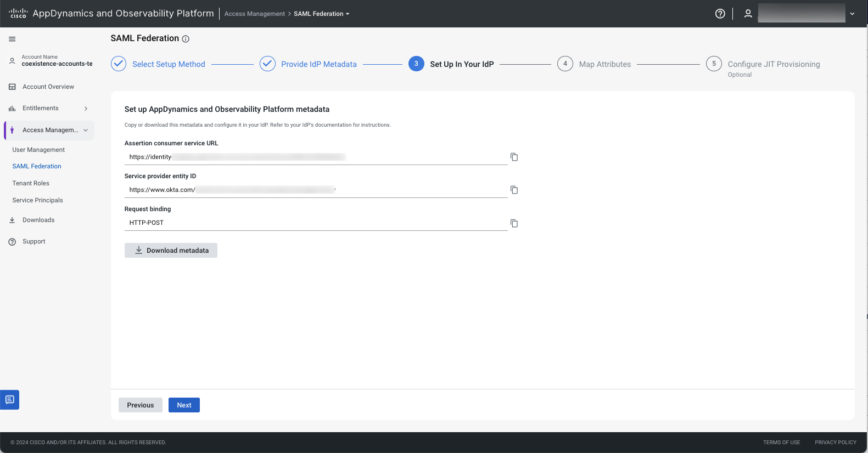868x453 pixels.
Task: Select the Set Up In Your IdP step
Action: click(x=462, y=64)
